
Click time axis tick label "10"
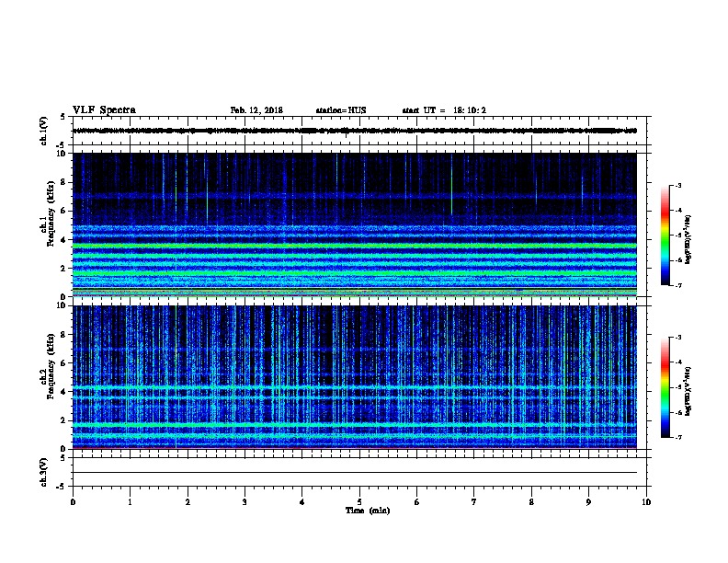pos(646,502)
